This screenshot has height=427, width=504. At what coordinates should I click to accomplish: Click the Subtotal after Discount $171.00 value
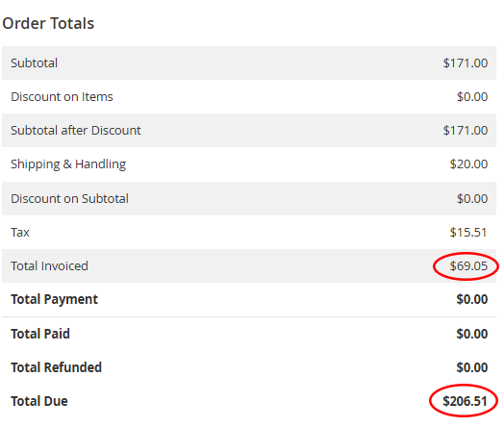click(x=466, y=131)
